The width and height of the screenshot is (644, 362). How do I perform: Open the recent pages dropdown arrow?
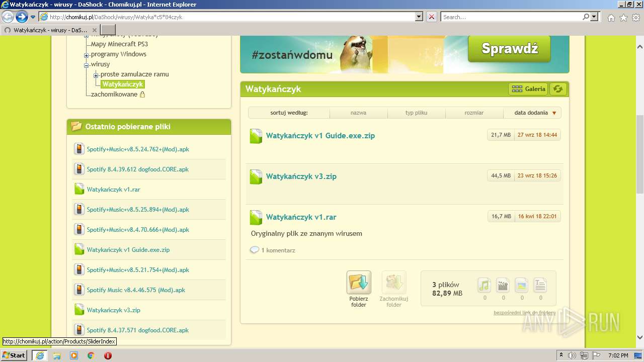[x=33, y=17]
